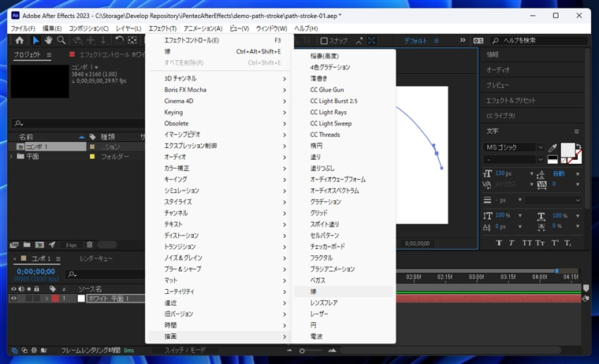
Task: Click the red label color of layer 1
Action: click(x=55, y=299)
